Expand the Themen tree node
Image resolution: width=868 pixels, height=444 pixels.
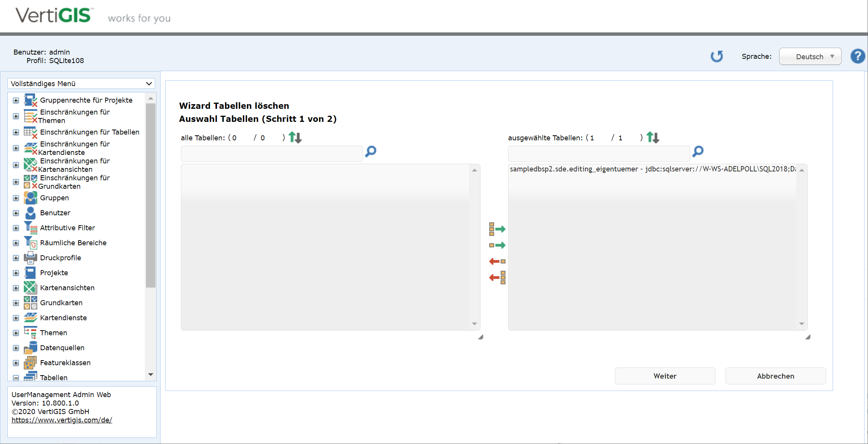pos(16,333)
